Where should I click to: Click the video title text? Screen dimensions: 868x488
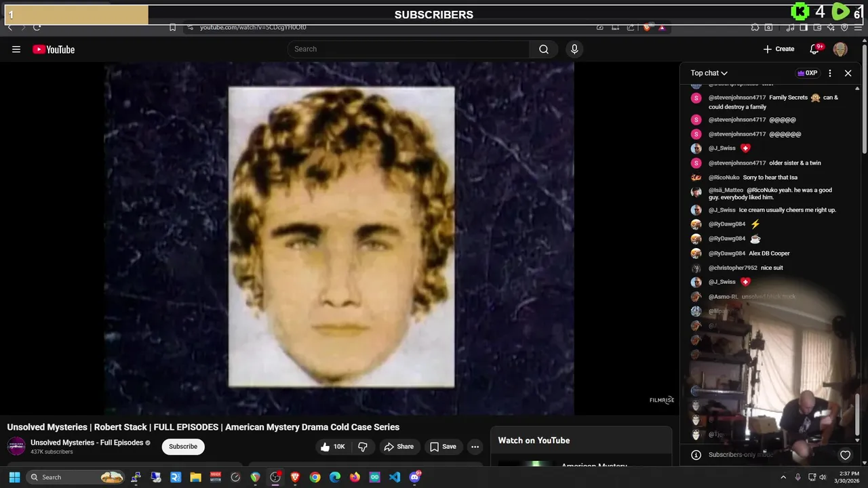pyautogui.click(x=203, y=427)
